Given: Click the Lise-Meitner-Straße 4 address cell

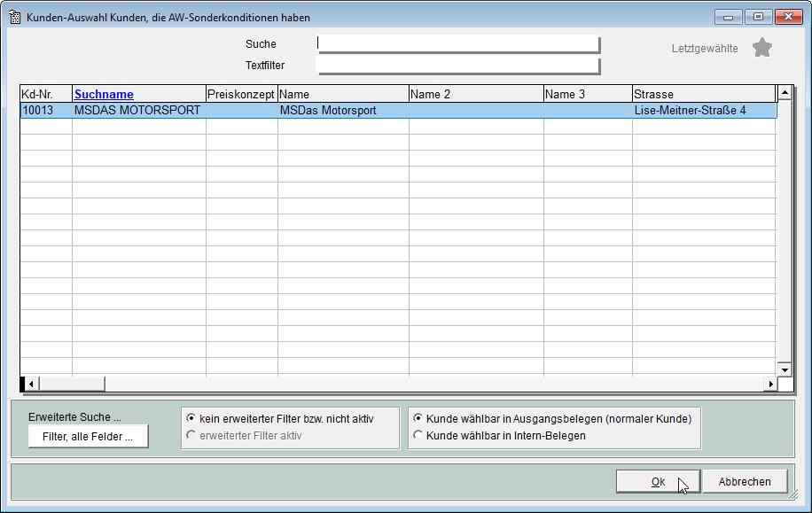Looking at the screenshot, I should click(x=704, y=110).
